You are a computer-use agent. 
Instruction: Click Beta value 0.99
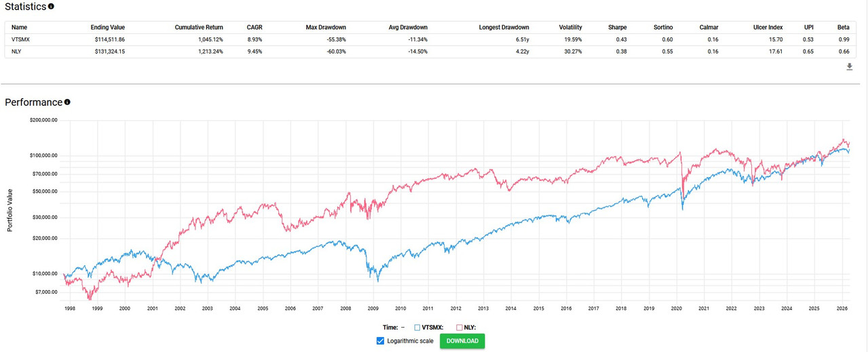844,39
